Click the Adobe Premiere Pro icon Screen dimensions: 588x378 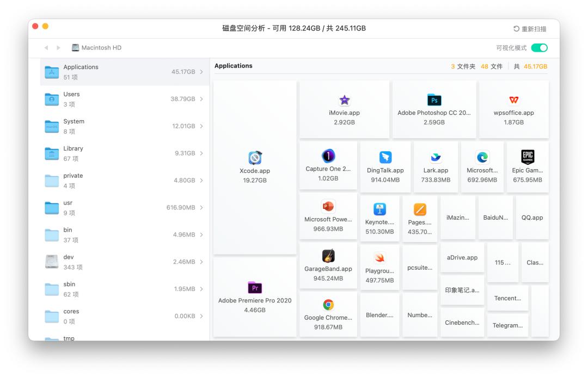click(255, 287)
